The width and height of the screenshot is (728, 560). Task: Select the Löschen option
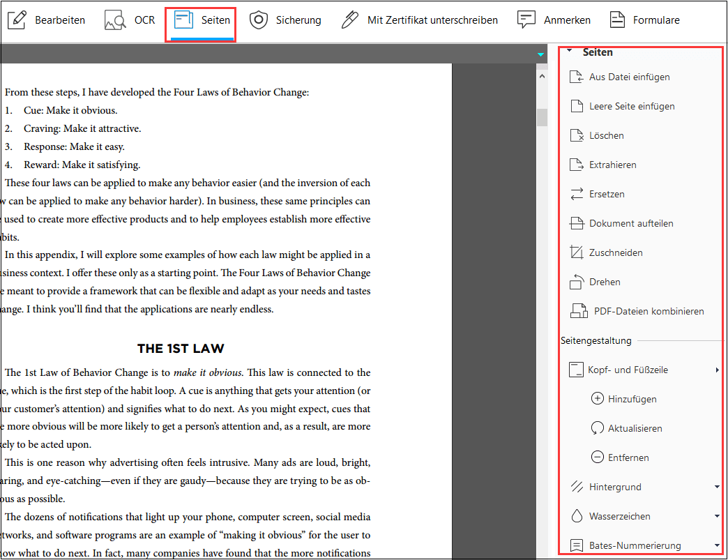607,135
